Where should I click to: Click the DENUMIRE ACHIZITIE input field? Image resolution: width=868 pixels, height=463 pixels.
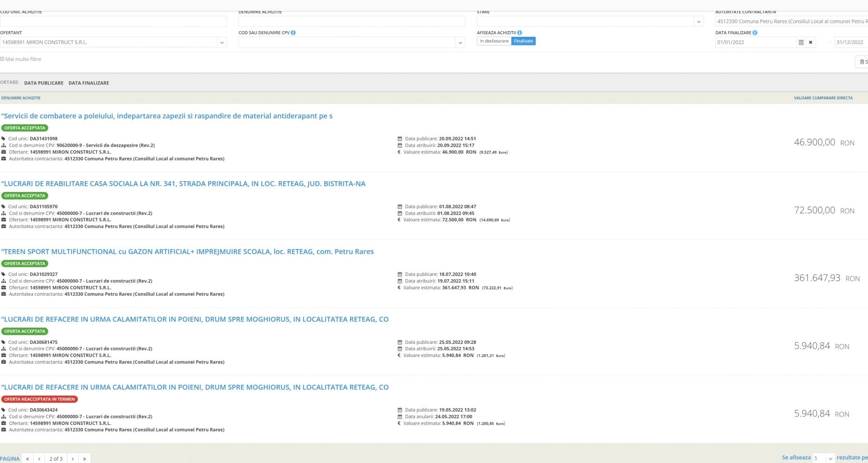[351, 21]
